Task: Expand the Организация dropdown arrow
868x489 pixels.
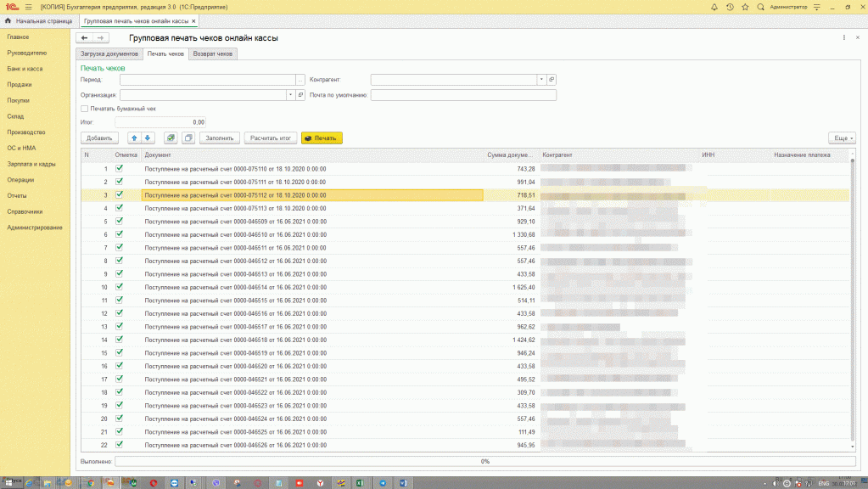Action: (x=290, y=95)
